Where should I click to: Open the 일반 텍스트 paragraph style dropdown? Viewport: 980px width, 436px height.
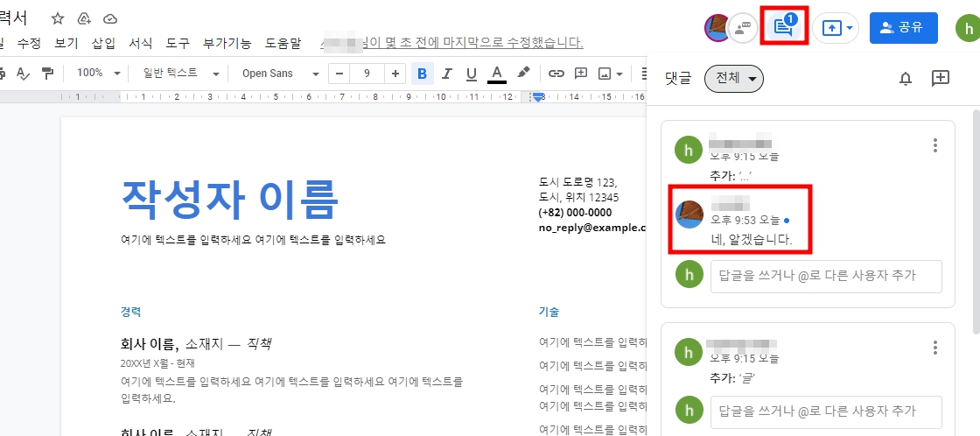point(181,74)
